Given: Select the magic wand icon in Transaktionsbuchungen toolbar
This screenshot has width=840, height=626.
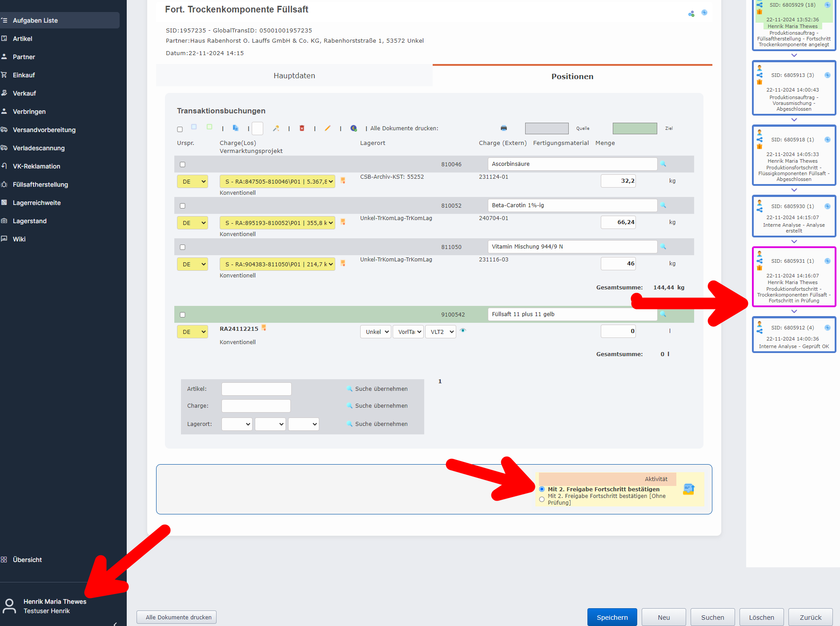Looking at the screenshot, I should [x=276, y=128].
